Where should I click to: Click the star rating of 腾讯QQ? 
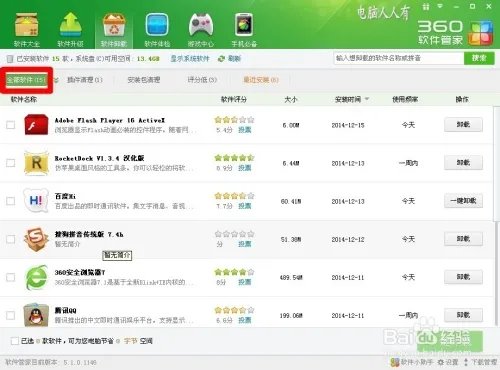point(234,310)
